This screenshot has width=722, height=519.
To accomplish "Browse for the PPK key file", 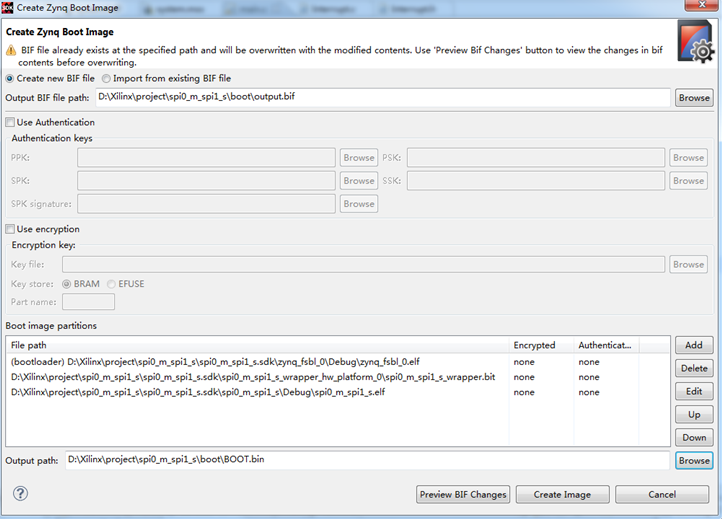I will tap(359, 157).
